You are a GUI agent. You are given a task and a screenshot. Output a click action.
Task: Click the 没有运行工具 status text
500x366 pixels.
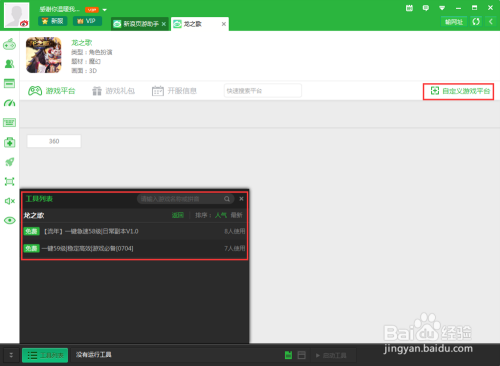(x=94, y=355)
